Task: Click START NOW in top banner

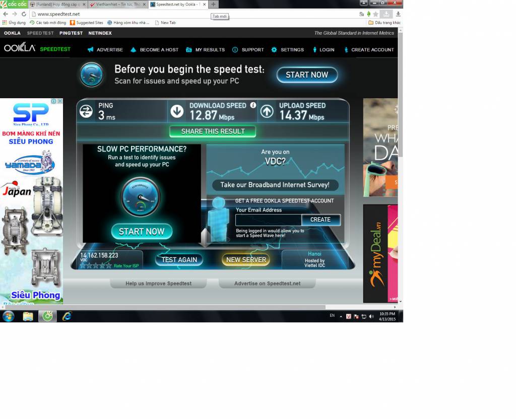Action: tap(307, 75)
